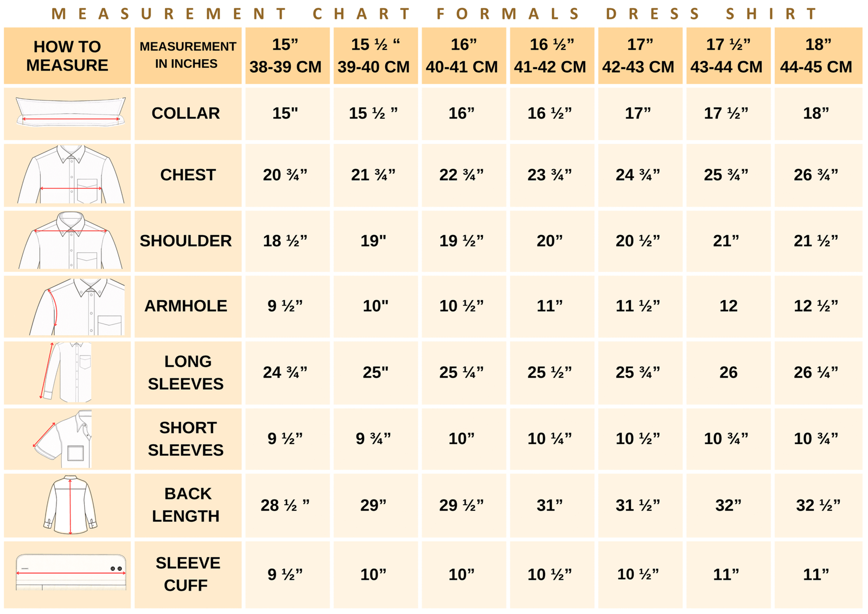The image size is (868, 614).
Task: Click the shoulder value 18 ½" cell
Action: (x=287, y=240)
